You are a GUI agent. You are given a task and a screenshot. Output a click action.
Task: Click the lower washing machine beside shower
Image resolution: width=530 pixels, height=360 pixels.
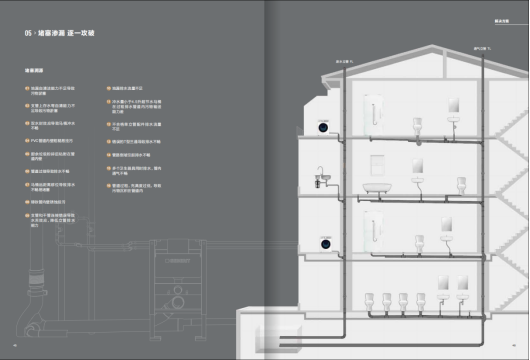[326, 244]
